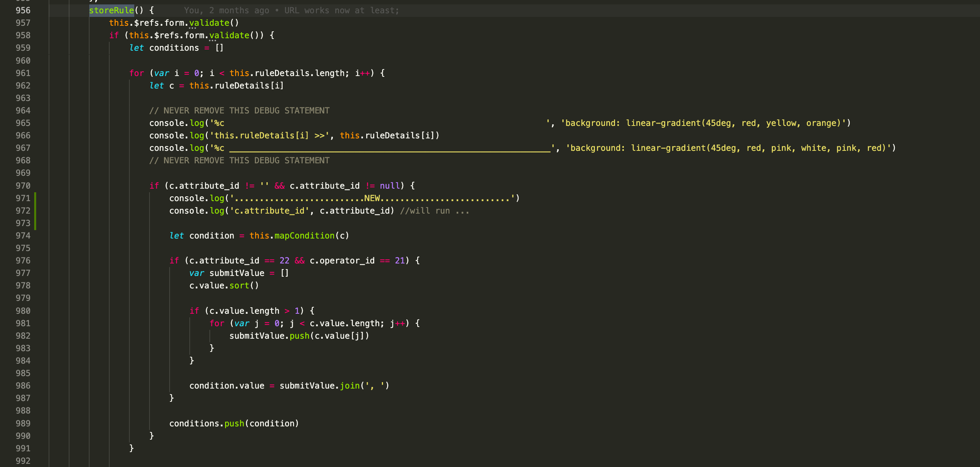Click line number 986 in the gutter
Screen dimensions: 980x467
point(23,386)
